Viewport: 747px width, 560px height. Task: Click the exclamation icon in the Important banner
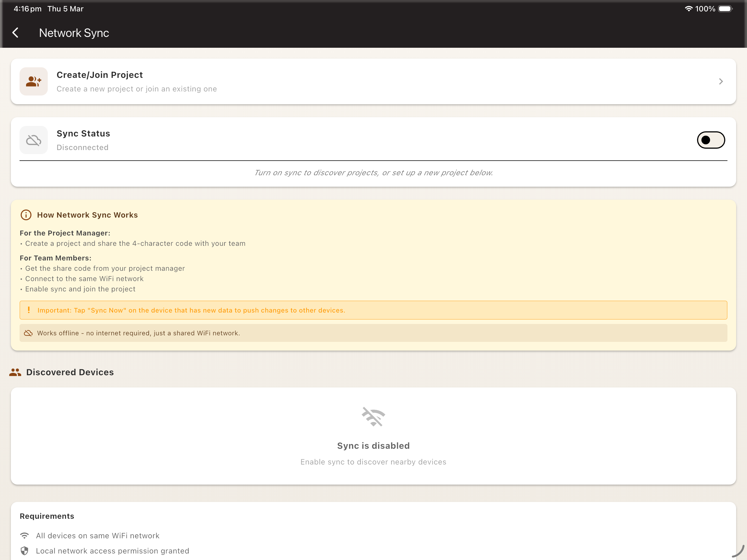click(29, 310)
